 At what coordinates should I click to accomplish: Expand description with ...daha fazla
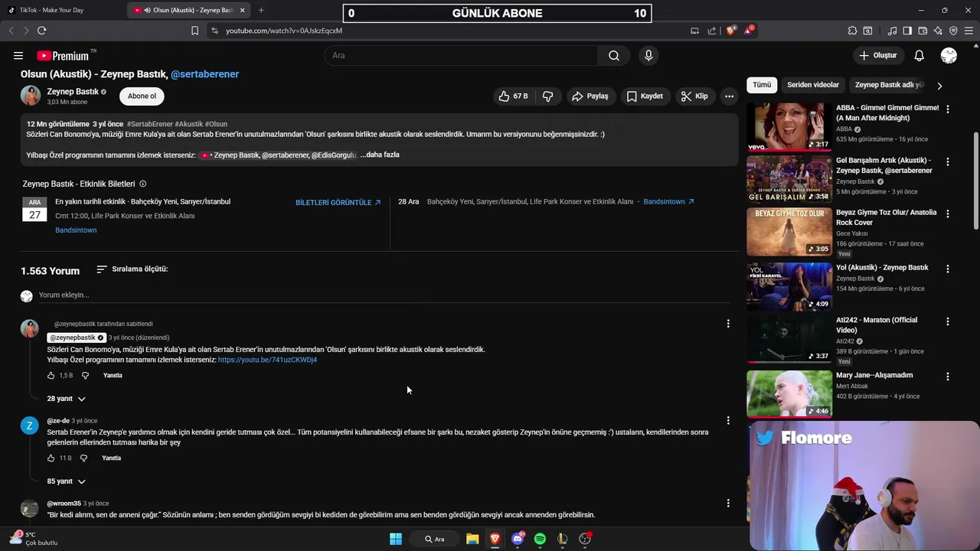coord(380,155)
